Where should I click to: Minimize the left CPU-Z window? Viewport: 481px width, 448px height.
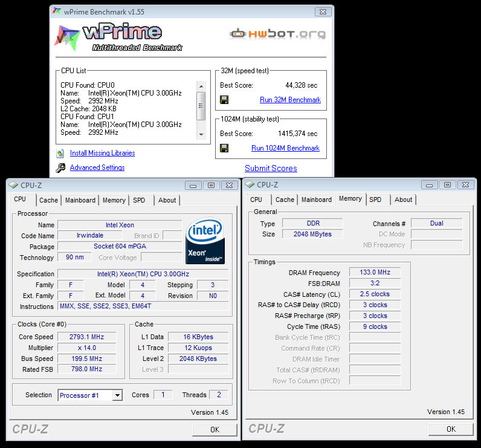(x=193, y=186)
